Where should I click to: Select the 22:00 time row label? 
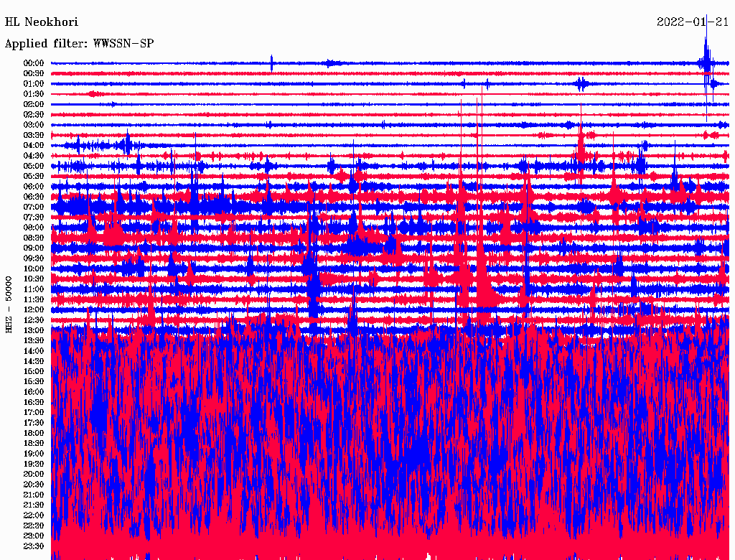pos(33,515)
